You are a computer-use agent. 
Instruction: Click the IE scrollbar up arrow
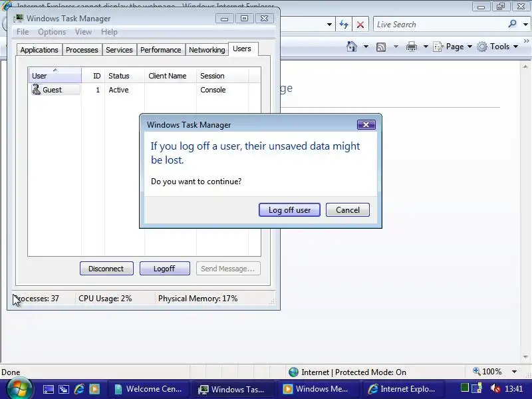pyautogui.click(x=525, y=67)
